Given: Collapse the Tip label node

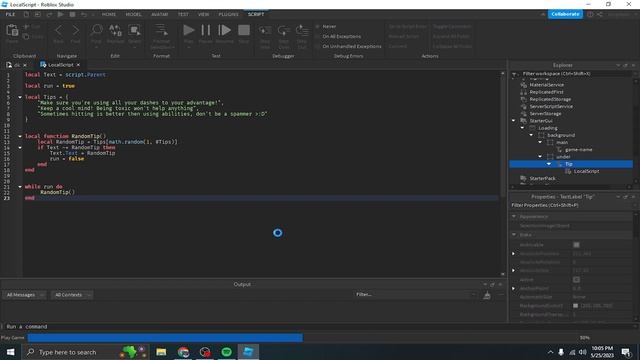Looking at the screenshot, I should pyautogui.click(x=549, y=164).
